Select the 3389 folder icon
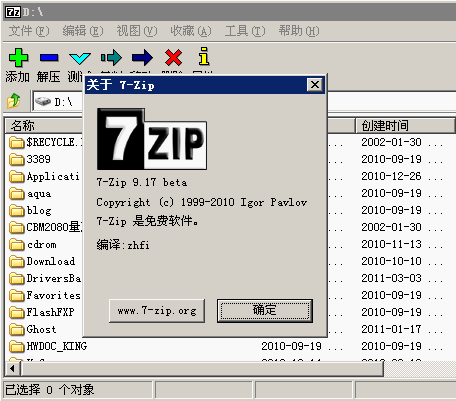Image resolution: width=456 pixels, height=401 pixels. (17, 159)
